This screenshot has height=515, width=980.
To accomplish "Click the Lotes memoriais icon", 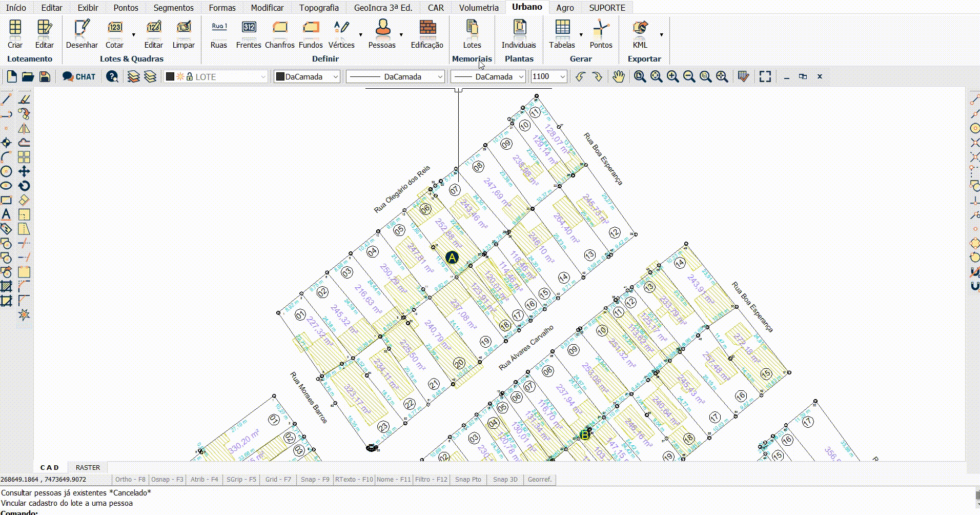I will tap(472, 34).
